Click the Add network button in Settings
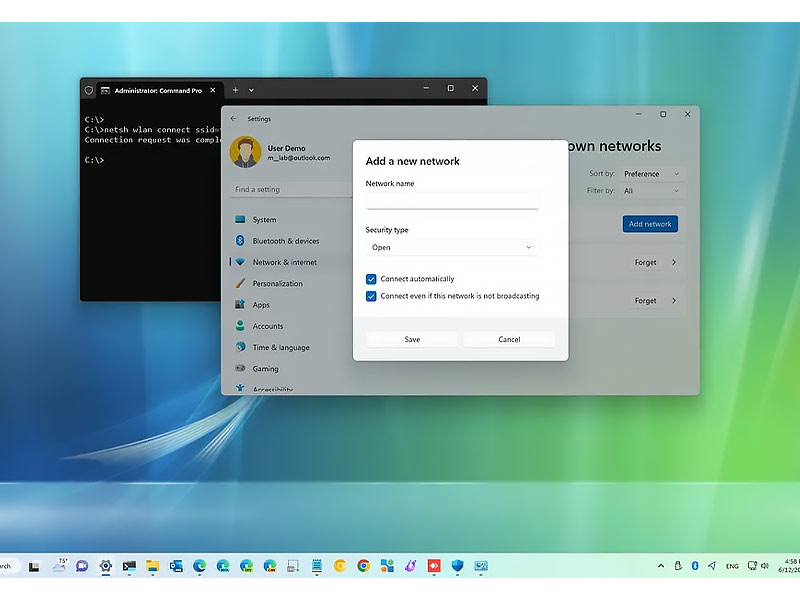This screenshot has height=600, width=800. pos(650,224)
